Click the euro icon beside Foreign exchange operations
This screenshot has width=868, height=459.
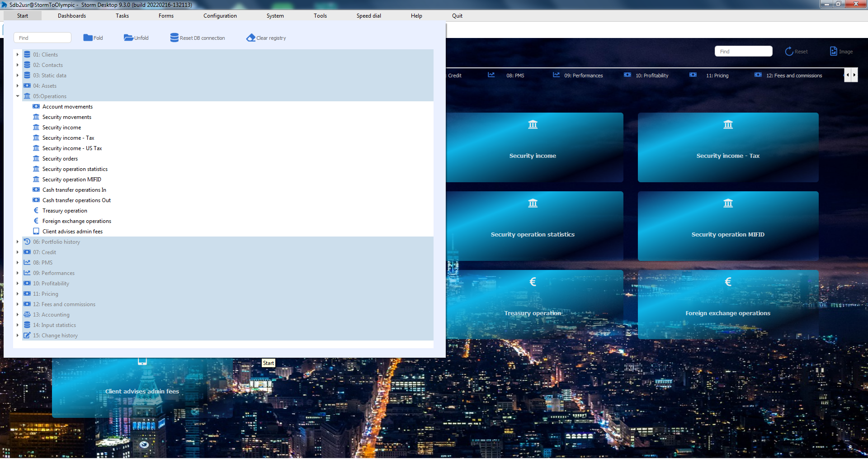[36, 221]
